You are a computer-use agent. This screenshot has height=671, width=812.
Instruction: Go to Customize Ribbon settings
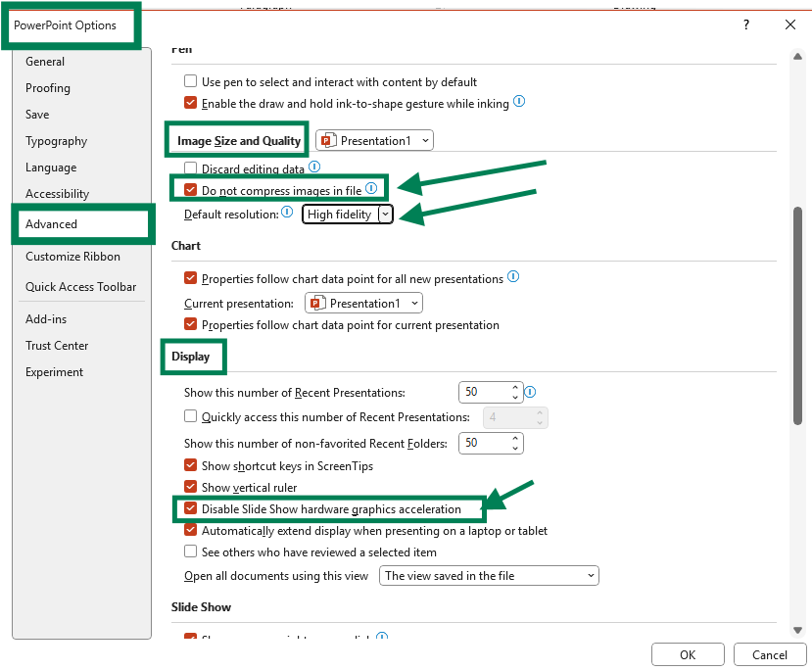(x=72, y=257)
